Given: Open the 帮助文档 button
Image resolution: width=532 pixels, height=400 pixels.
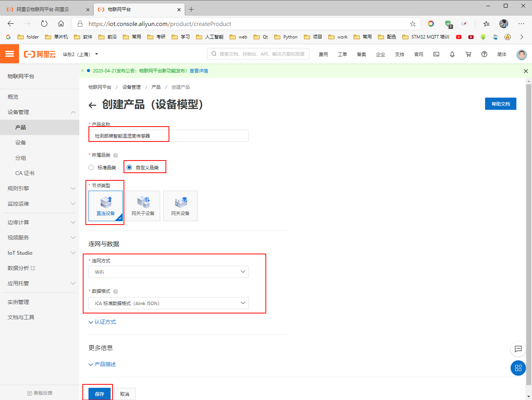Looking at the screenshot, I should (x=501, y=104).
